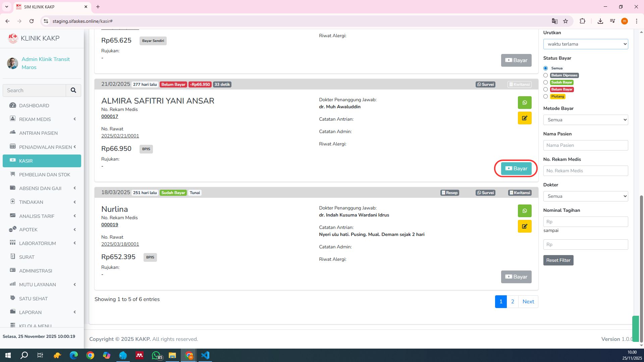Click yellow edit icon for Nurlina
This screenshot has height=362, width=644.
524,226
